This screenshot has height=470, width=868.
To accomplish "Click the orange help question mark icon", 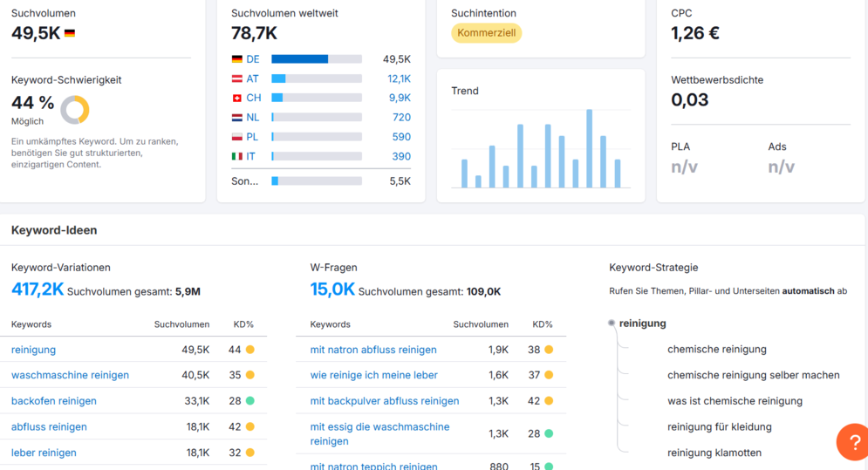I will coord(854,442).
